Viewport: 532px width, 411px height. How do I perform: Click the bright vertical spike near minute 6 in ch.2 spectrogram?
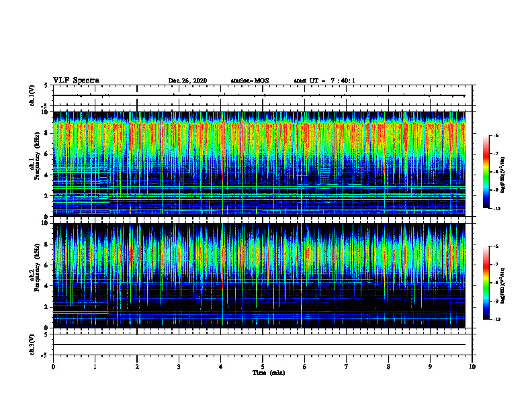tap(302, 275)
